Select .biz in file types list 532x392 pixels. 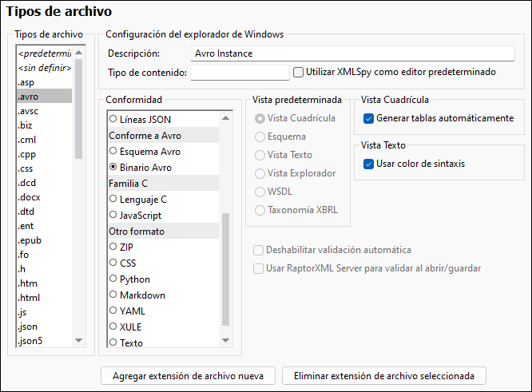point(45,125)
